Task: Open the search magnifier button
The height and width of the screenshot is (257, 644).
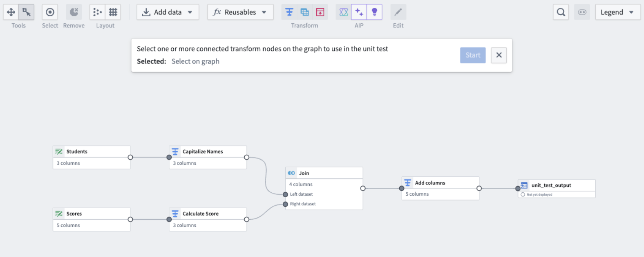Action: point(561,12)
